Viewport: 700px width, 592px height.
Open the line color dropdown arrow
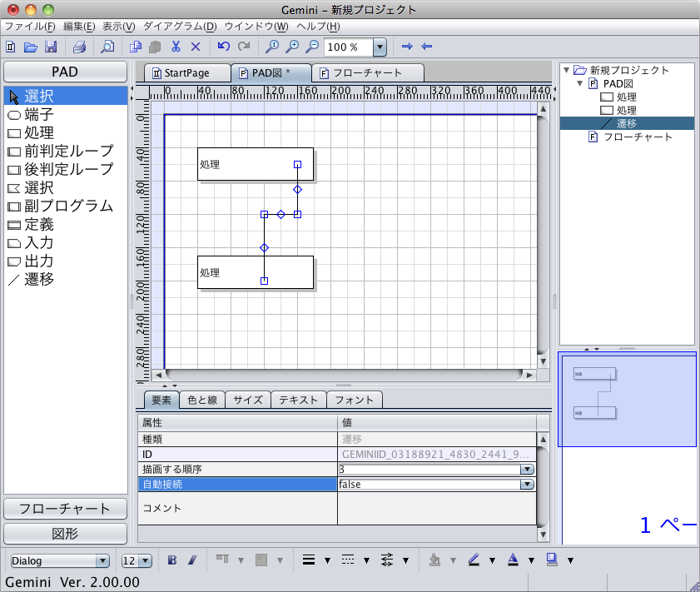[492, 560]
